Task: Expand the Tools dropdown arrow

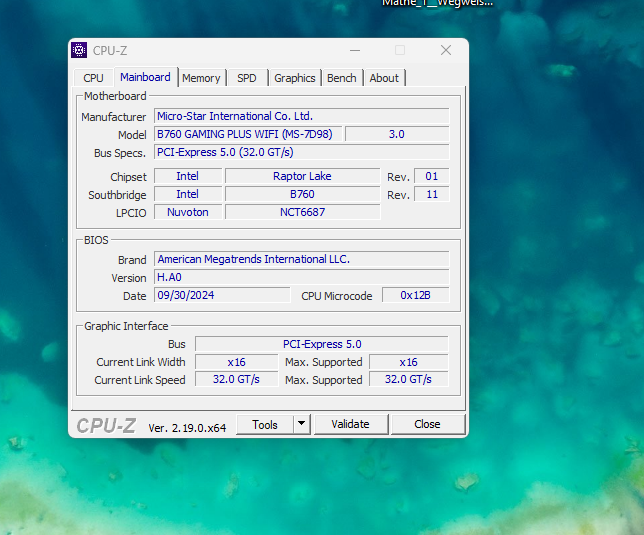Action: (301, 424)
